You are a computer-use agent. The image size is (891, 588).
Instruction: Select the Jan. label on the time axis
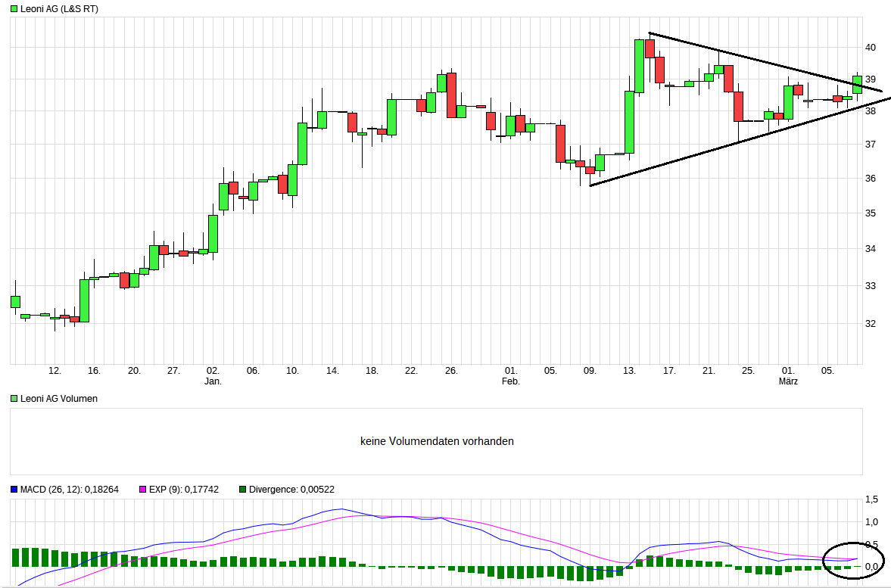click(x=213, y=381)
